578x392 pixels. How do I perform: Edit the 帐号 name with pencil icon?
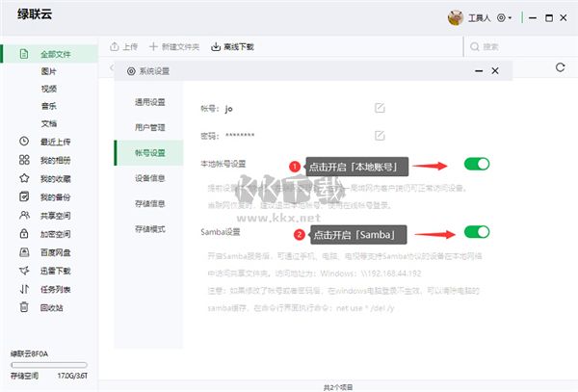[380, 108]
